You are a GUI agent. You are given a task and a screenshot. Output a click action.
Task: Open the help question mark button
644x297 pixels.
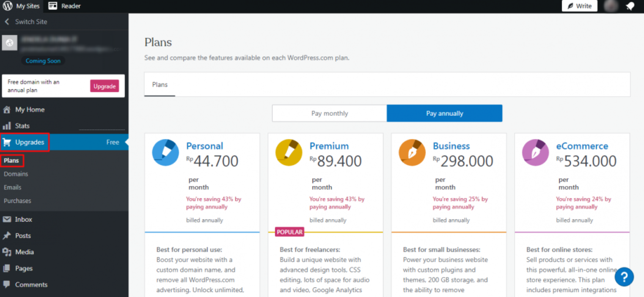[624, 277]
